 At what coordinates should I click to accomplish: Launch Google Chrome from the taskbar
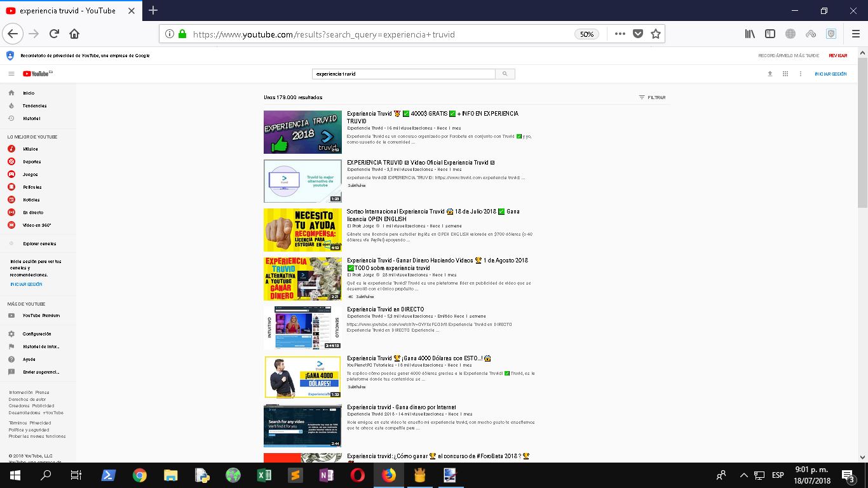coord(140,475)
